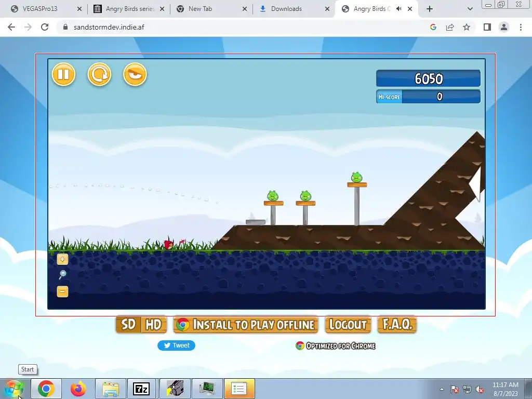This screenshot has width=532, height=399.
Task: Open the Windows Start menu
Action: click(14, 389)
